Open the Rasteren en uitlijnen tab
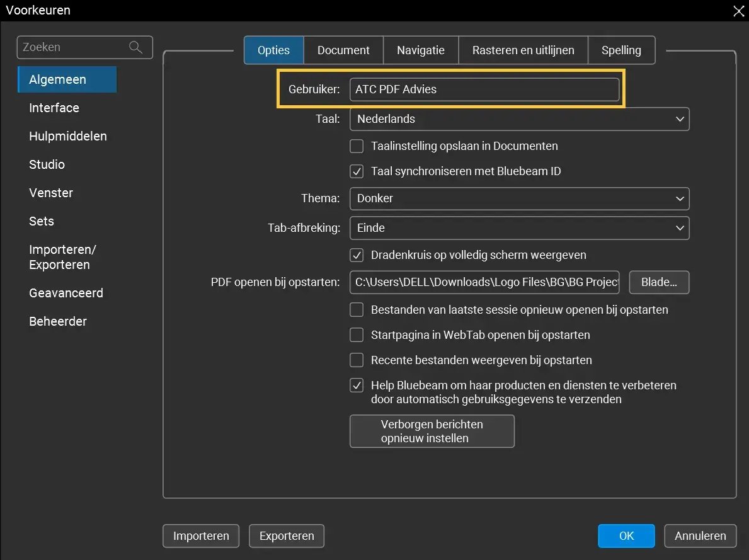This screenshot has width=749, height=560. [523, 50]
